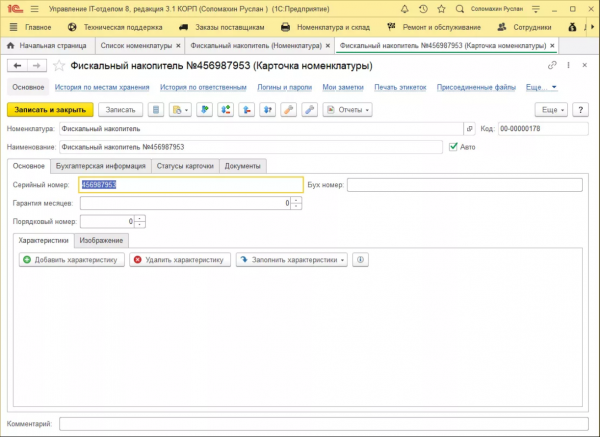Click the green arrow document toolbar icon
The width and height of the screenshot is (600, 437).
(x=205, y=110)
